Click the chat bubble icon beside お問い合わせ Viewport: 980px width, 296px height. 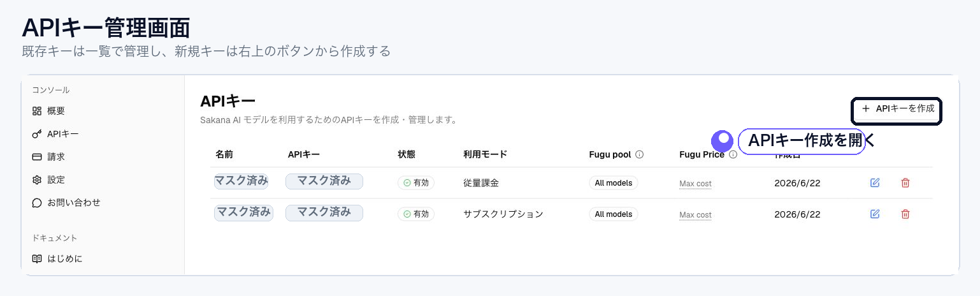click(x=37, y=203)
